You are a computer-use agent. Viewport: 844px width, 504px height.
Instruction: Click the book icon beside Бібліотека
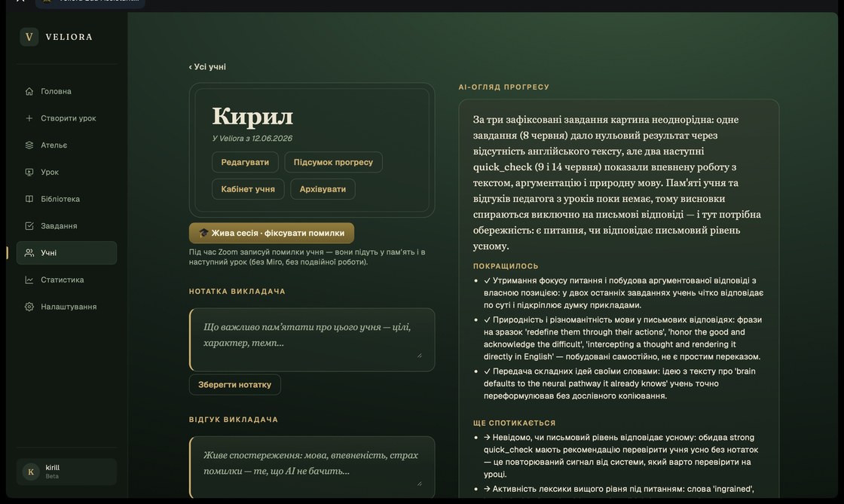(29, 199)
